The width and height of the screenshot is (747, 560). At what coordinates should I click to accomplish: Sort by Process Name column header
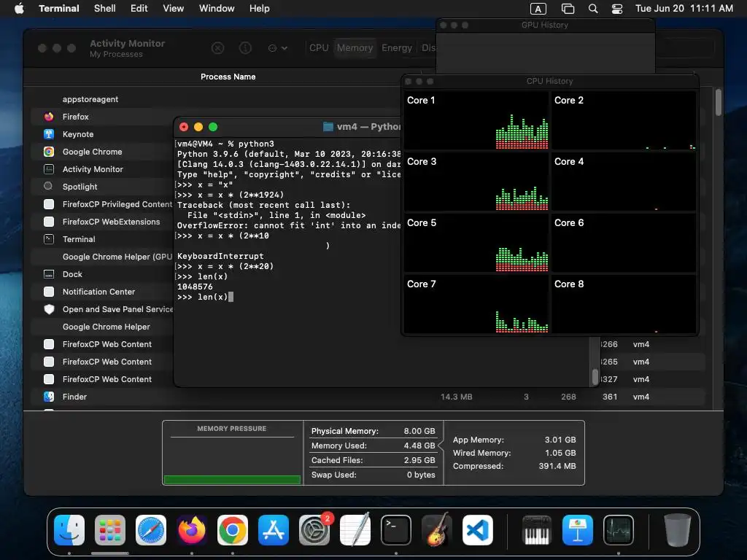tap(228, 77)
